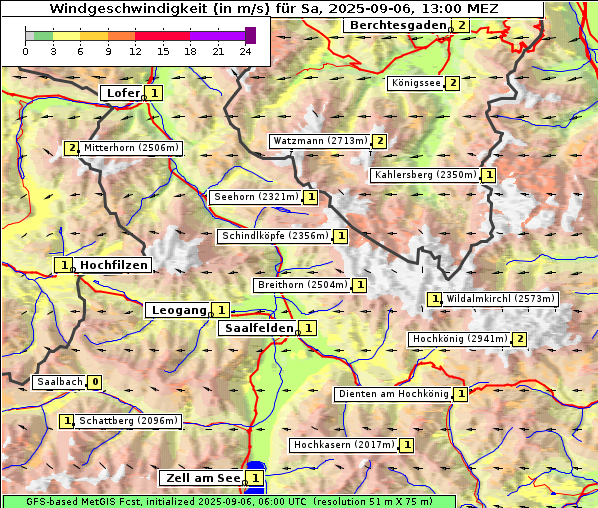Click the Zell am See label

[x=203, y=478]
